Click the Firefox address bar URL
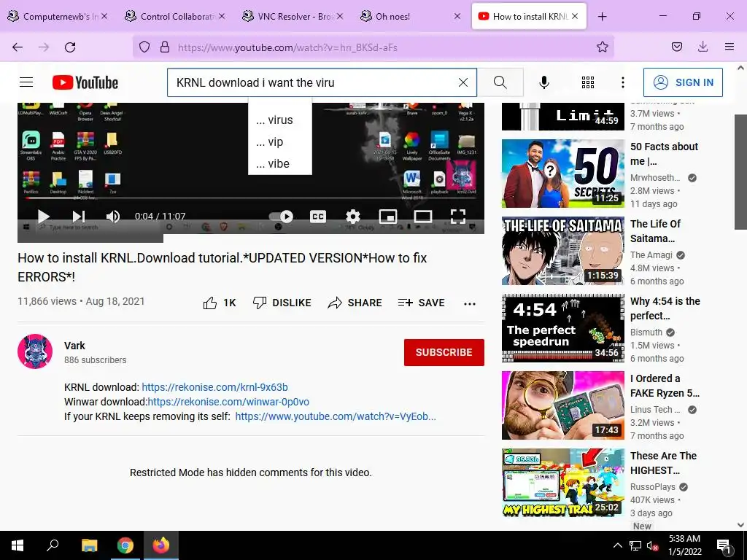Viewport: 747px width, 560px height. pos(287,47)
